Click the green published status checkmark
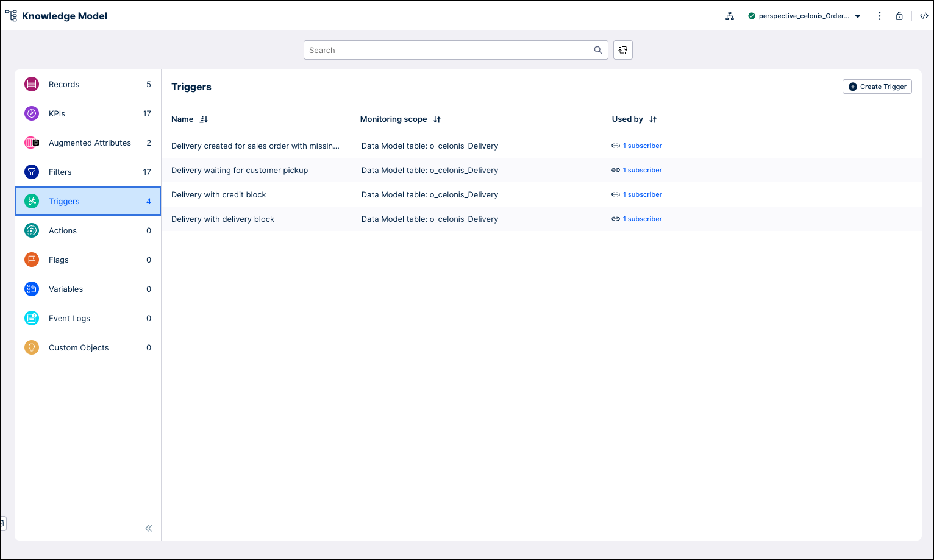Screen dimensions: 934x560 [x=752, y=16]
